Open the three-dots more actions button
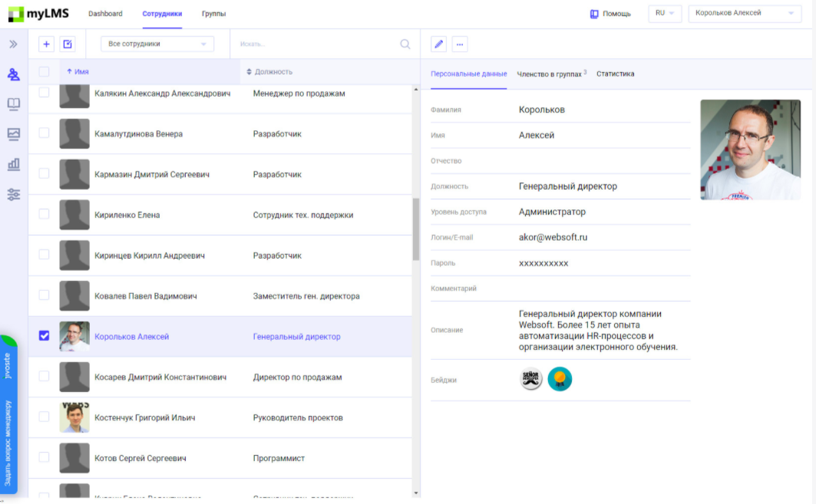This screenshot has width=816, height=504. (460, 44)
